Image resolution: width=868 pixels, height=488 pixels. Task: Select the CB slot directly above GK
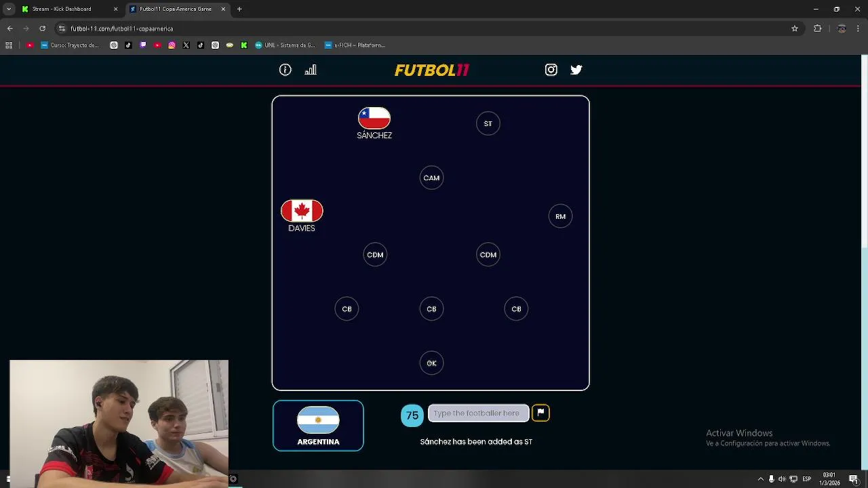pos(431,309)
